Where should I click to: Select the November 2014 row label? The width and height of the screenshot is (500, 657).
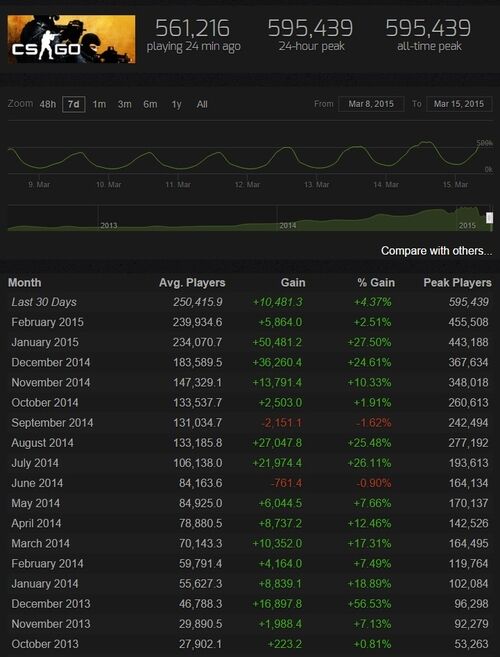51,383
